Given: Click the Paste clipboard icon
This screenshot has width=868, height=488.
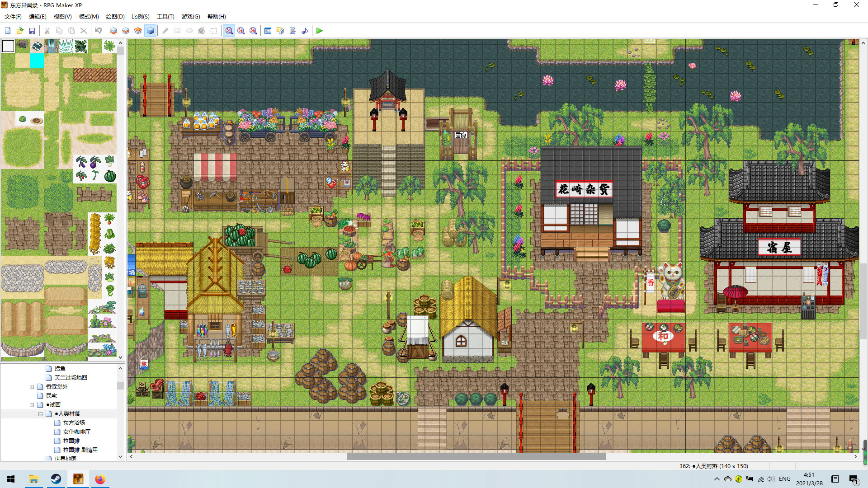Looking at the screenshot, I should click(71, 31).
